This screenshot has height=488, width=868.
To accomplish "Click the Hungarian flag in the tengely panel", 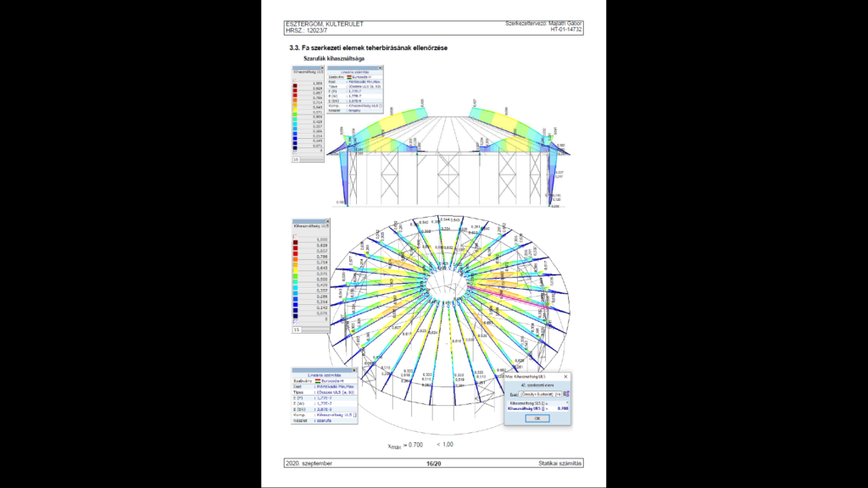I will tap(348, 77).
